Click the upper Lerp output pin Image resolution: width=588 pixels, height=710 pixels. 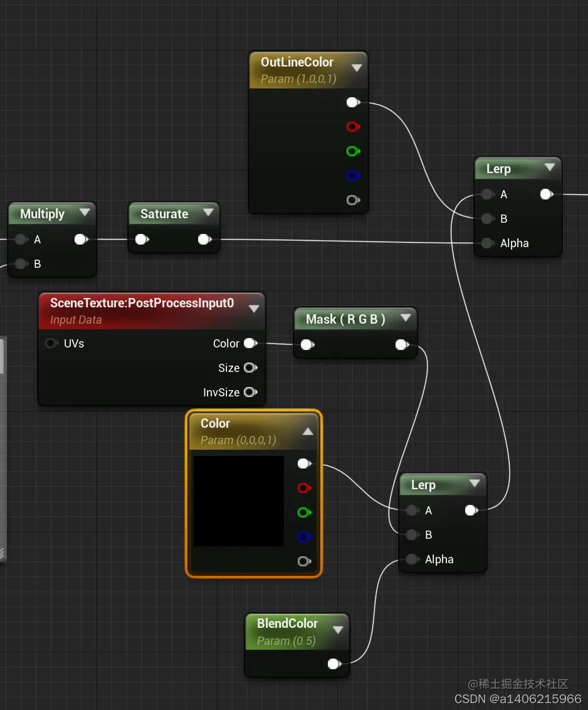click(547, 194)
